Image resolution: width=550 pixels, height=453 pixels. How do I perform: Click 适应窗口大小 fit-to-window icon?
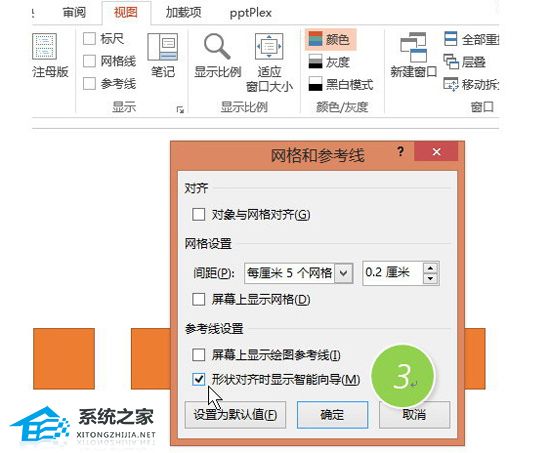coord(269,46)
